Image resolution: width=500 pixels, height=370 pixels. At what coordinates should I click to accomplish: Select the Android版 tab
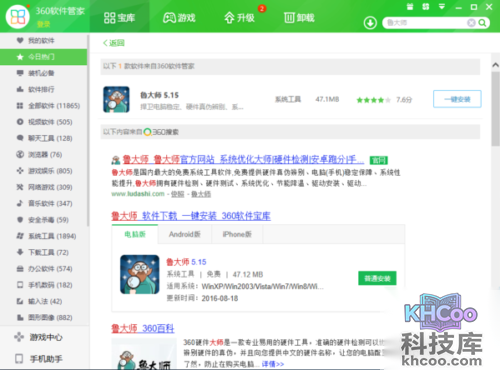tap(185, 234)
